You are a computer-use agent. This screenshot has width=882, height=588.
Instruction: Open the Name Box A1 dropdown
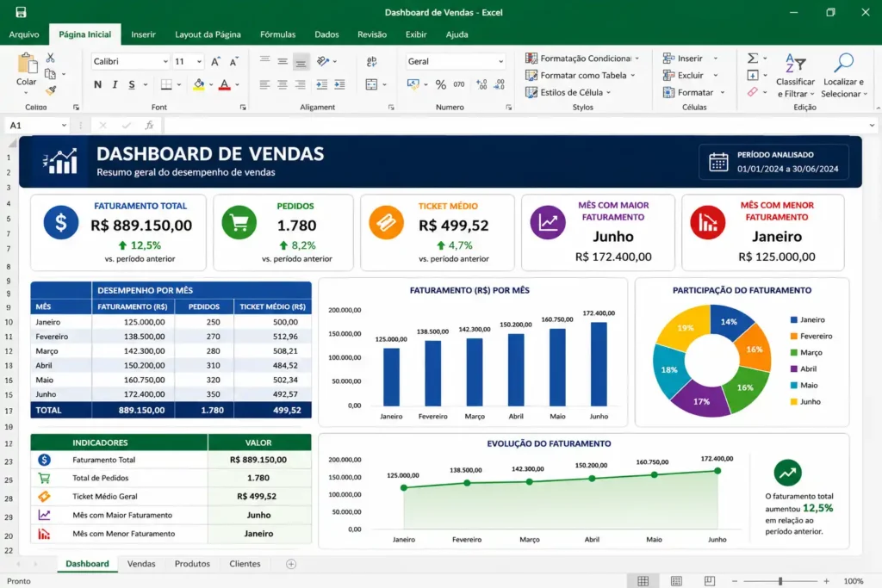(x=64, y=126)
